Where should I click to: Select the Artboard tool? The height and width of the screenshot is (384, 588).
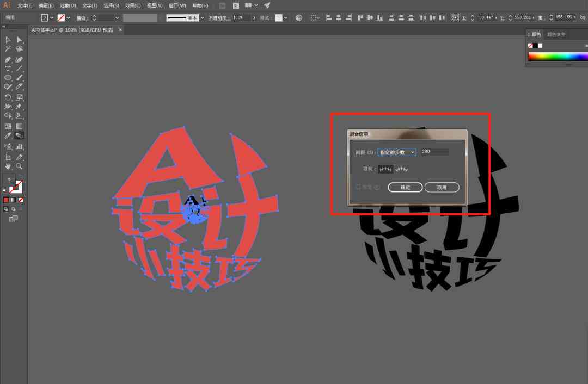[8, 157]
